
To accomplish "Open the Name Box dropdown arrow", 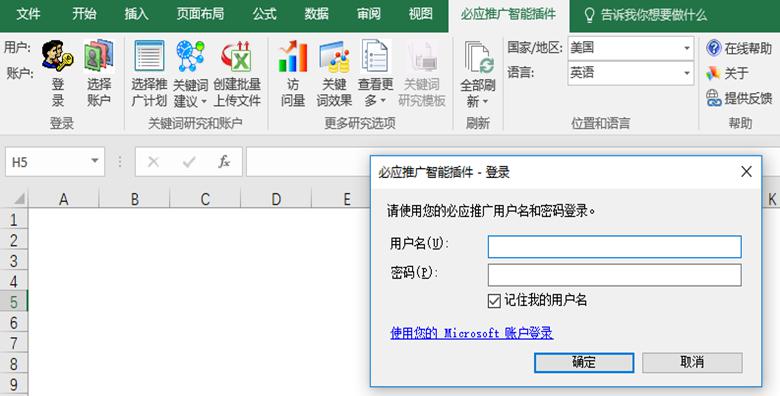I will [95, 161].
